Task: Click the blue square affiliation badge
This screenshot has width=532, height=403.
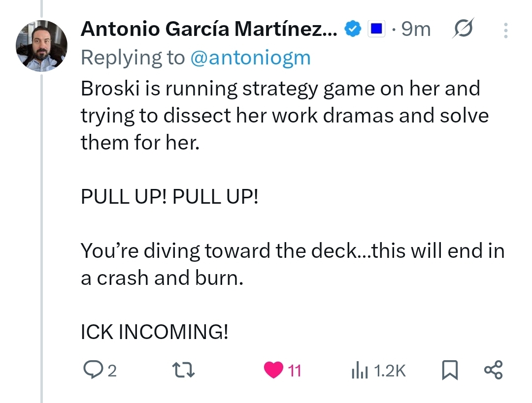Action: [x=377, y=30]
